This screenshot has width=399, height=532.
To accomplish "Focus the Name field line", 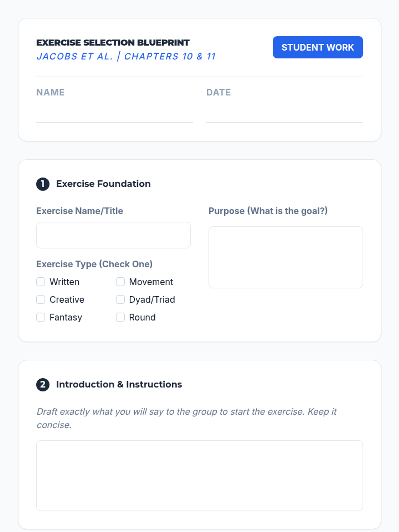I will [x=114, y=115].
